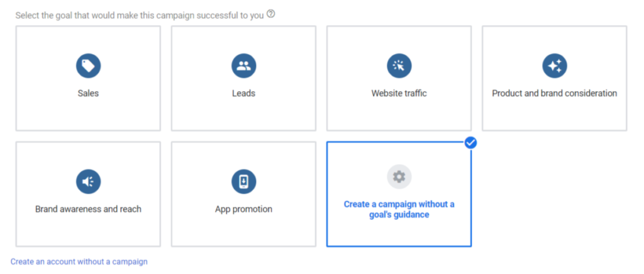Click the Brand awareness megaphone icon
644x274 pixels.
88,182
